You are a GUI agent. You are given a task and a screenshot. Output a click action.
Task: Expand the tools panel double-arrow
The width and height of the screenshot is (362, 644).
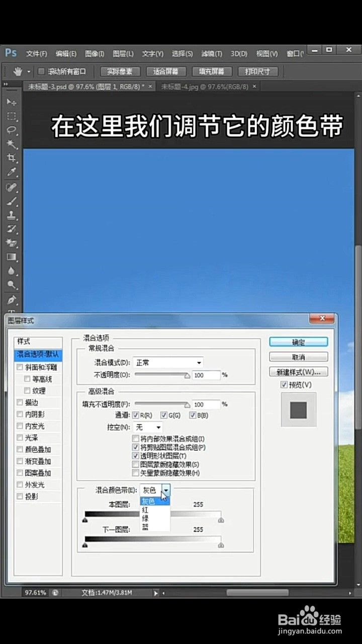pyautogui.click(x=6, y=85)
